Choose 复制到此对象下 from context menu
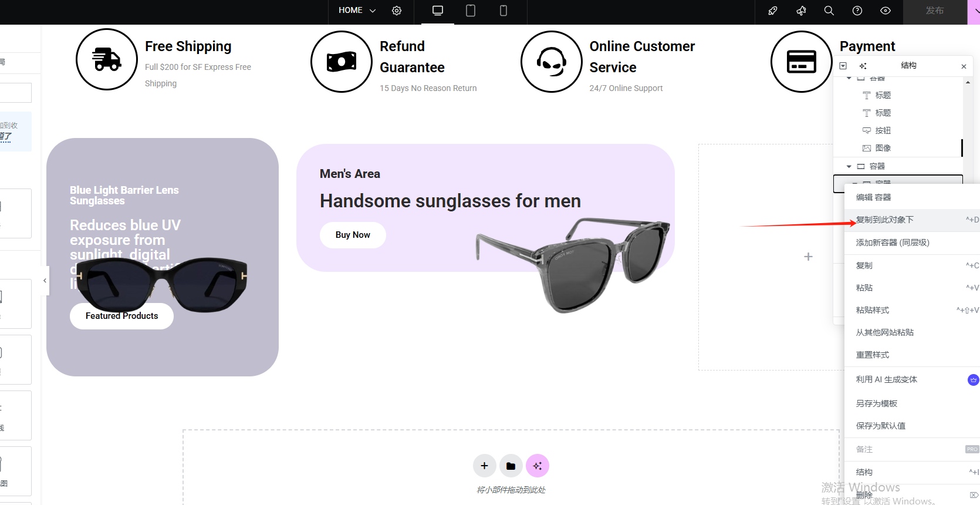The height and width of the screenshot is (505, 980). [884, 220]
